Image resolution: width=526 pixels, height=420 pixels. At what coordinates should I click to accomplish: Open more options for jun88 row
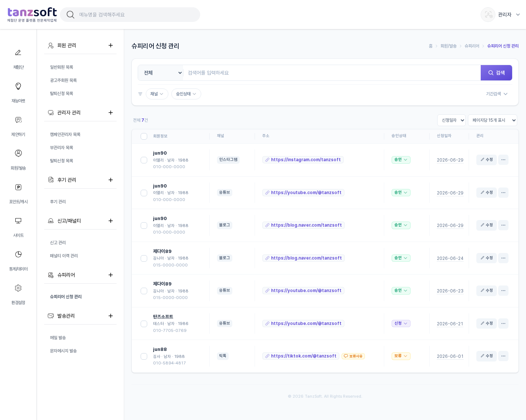pyautogui.click(x=503, y=356)
